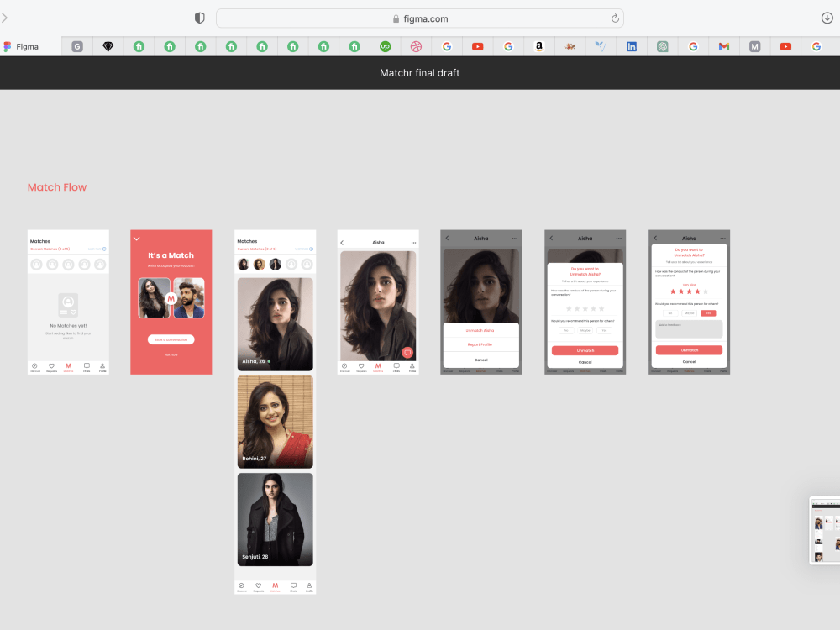Click Learn more link in empty Matches frame

click(97, 249)
